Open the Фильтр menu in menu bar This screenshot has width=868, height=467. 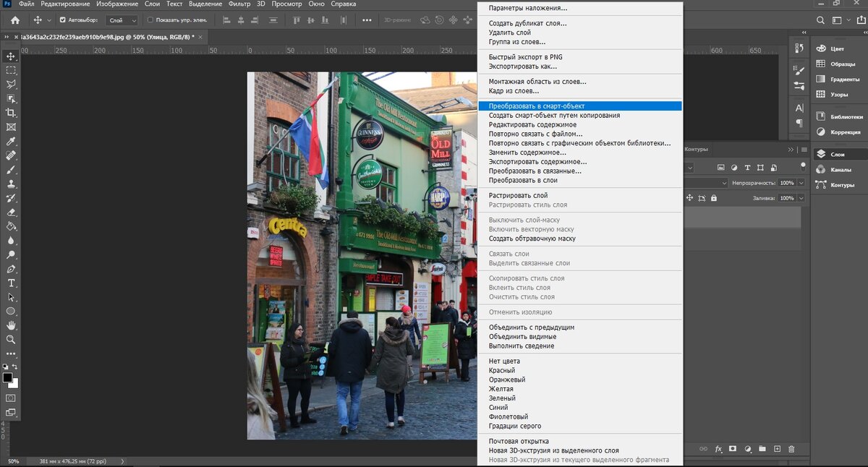(239, 4)
